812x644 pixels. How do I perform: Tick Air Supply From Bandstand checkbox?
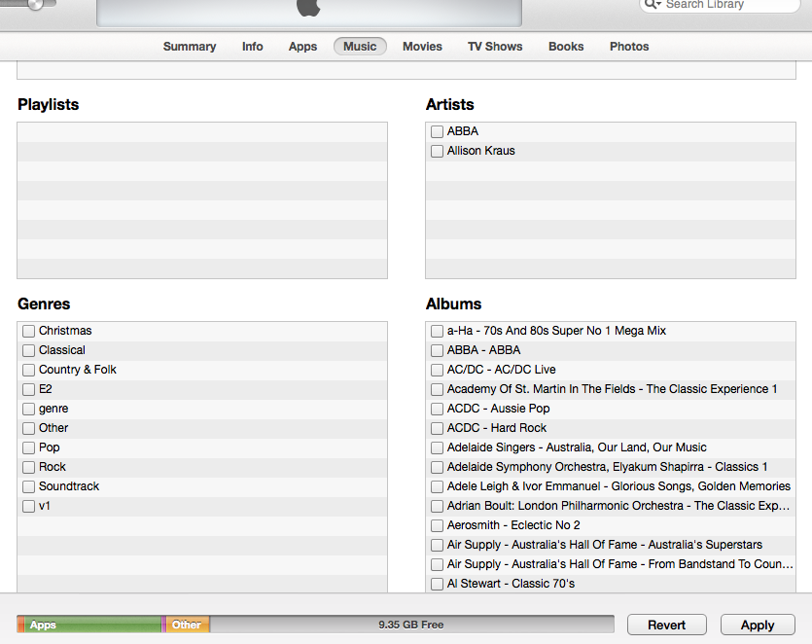click(x=437, y=565)
